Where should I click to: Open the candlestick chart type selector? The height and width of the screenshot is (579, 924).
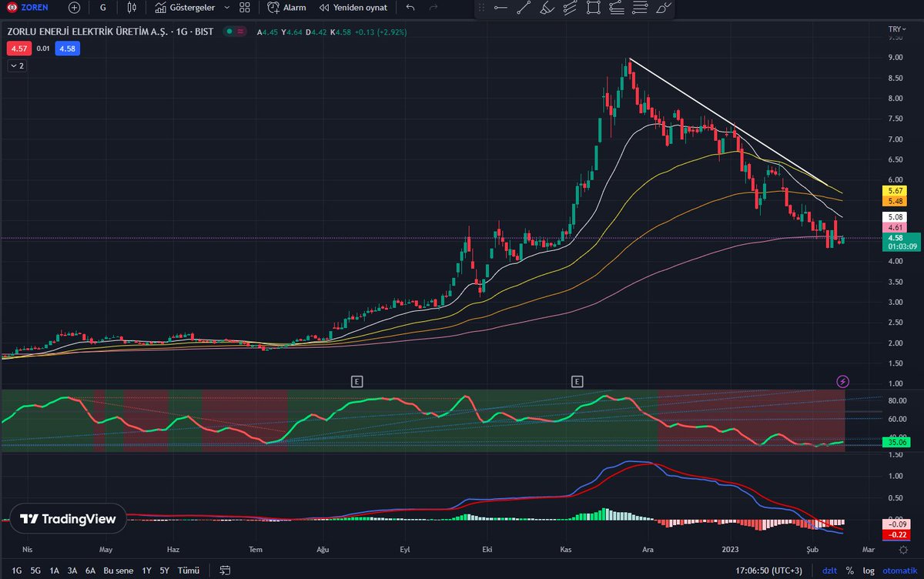pos(132,7)
